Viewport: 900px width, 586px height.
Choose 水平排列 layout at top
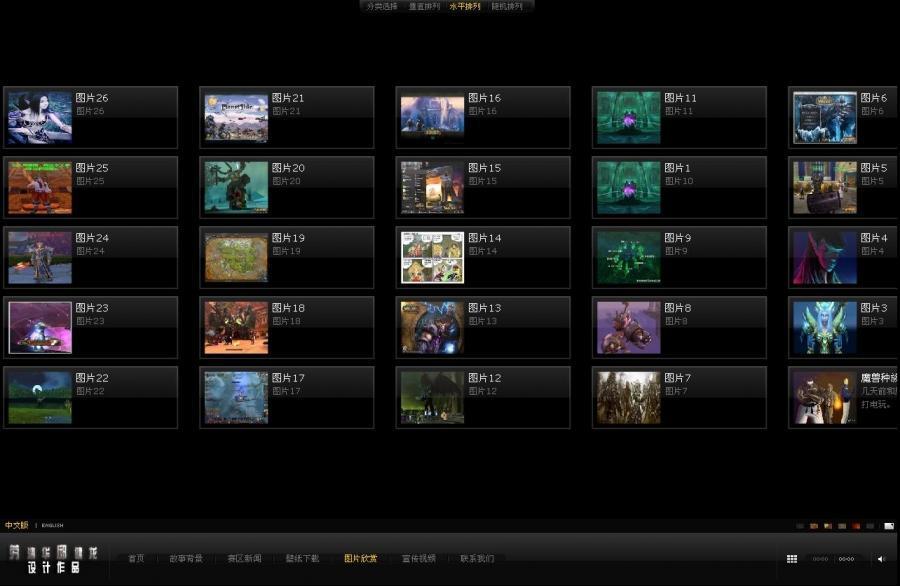[465, 6]
